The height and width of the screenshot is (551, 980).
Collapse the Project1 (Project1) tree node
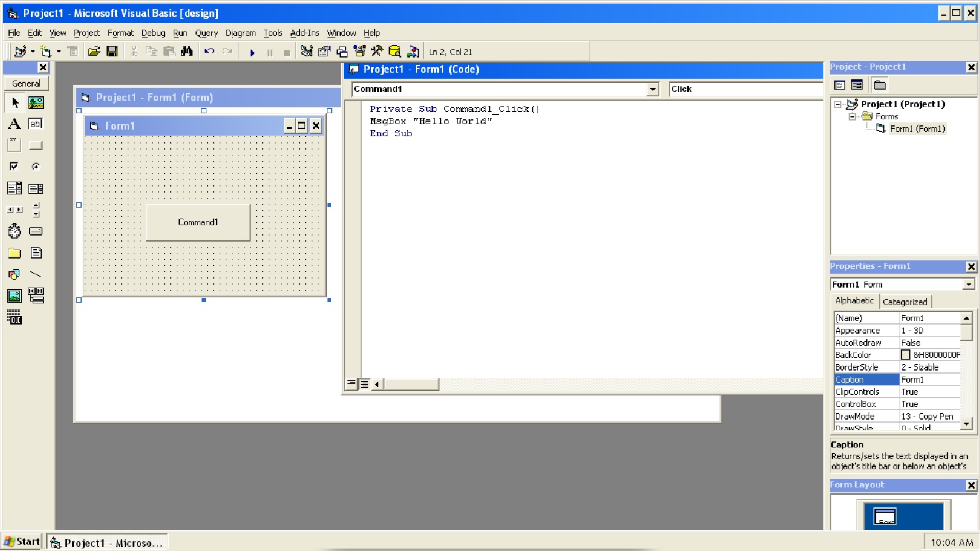838,104
